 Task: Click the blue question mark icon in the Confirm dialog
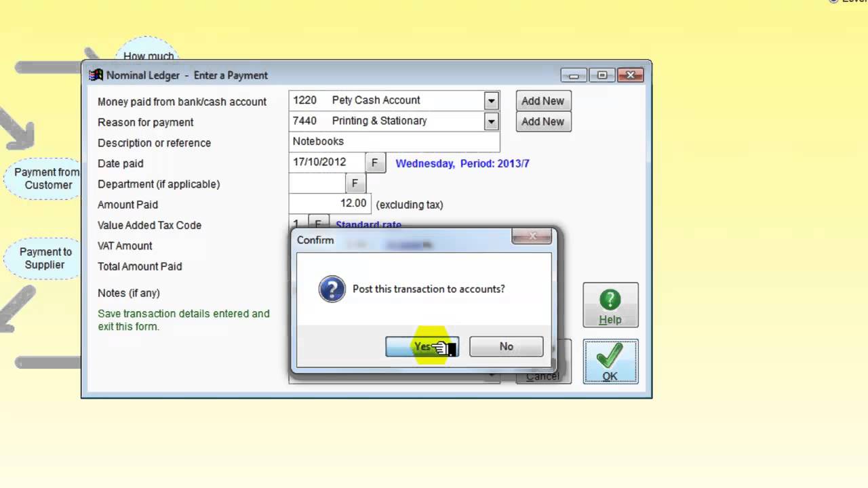click(x=332, y=289)
